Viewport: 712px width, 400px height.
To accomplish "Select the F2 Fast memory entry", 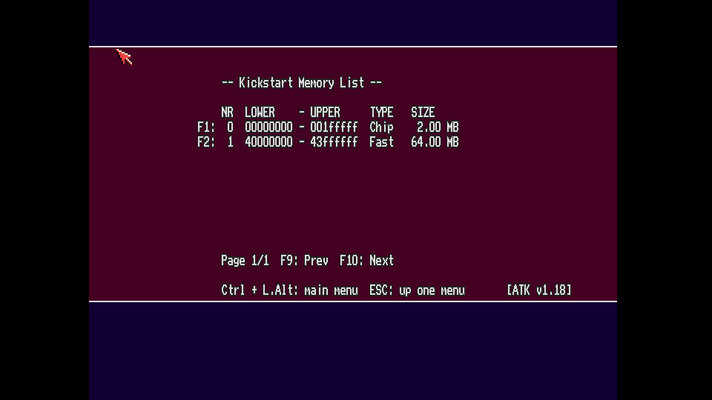I will tap(328, 143).
